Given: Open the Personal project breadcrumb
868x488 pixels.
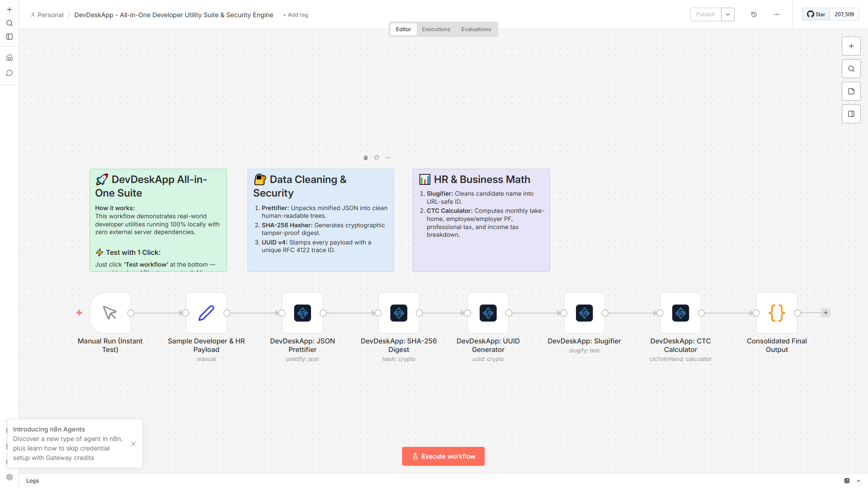Looking at the screenshot, I should [47, 15].
